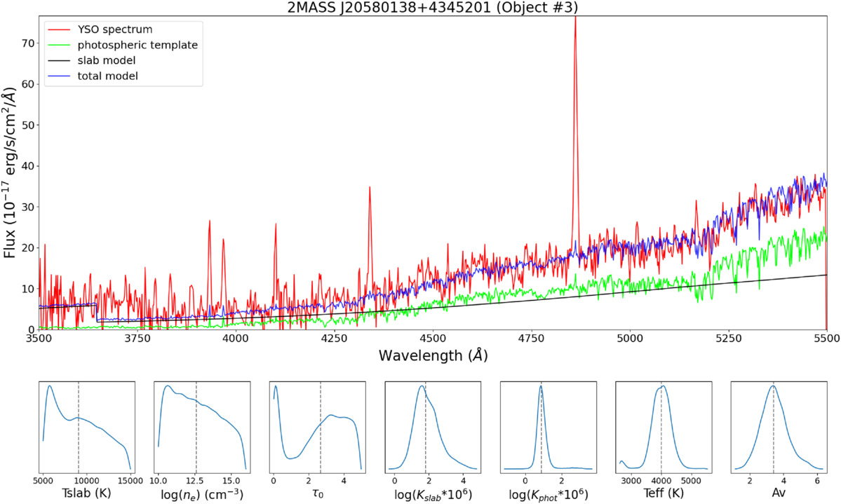Click the main-plot y-axis tick label 10

28,289
